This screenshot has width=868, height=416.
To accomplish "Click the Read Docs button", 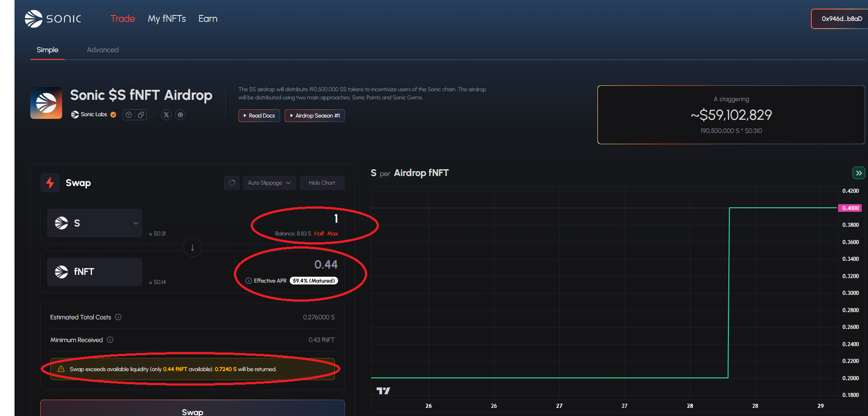I will coord(259,116).
